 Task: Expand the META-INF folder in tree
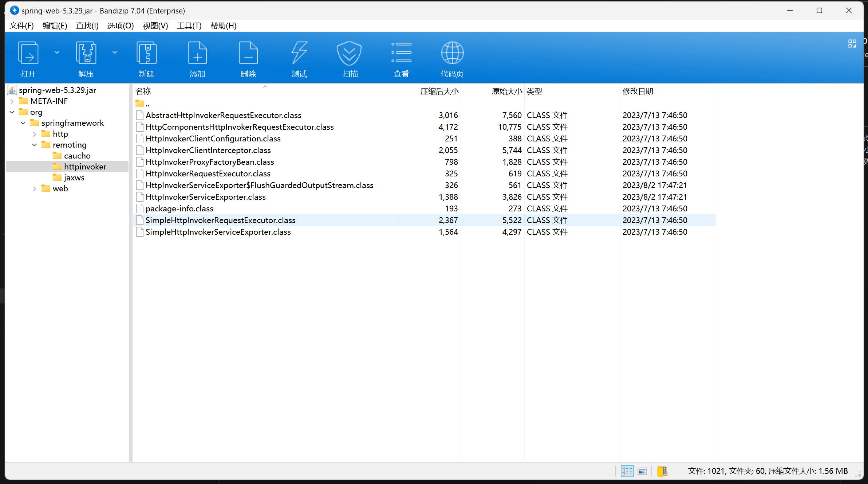click(12, 101)
